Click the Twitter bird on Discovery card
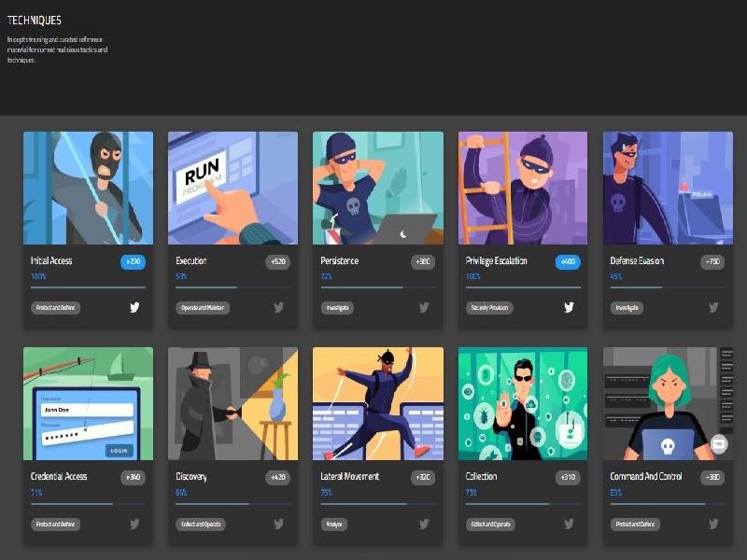The image size is (747, 560). (278, 524)
